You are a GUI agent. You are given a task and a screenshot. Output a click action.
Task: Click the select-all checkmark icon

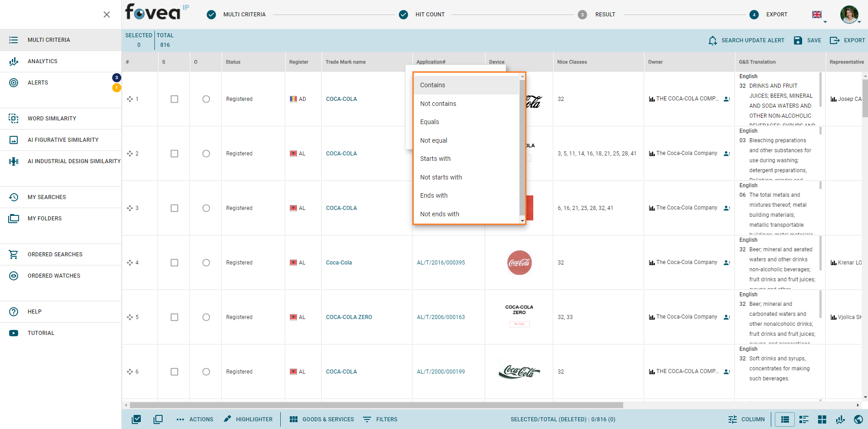136,419
